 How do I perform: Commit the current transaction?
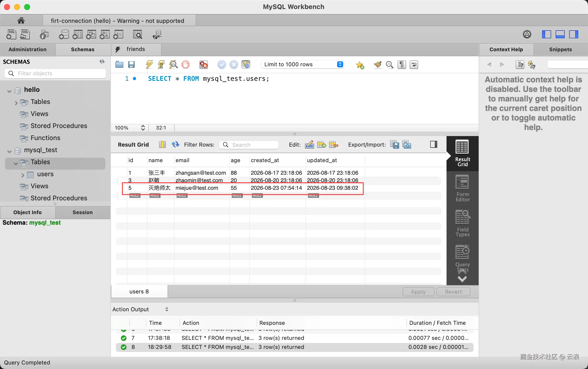(x=222, y=65)
